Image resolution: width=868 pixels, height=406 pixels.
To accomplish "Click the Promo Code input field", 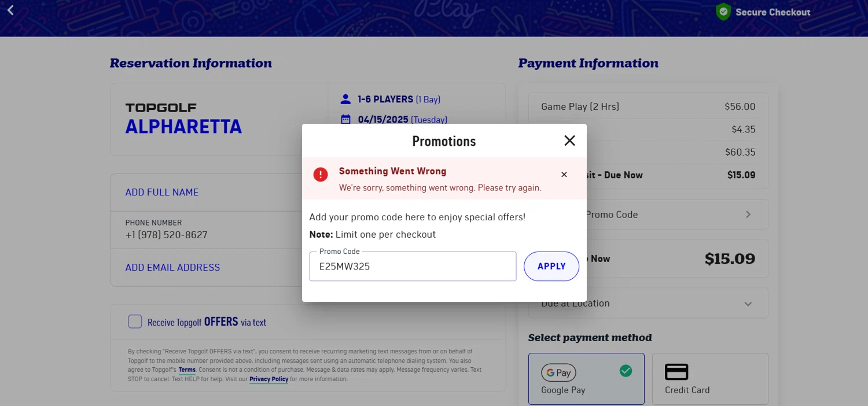I will [x=412, y=267].
